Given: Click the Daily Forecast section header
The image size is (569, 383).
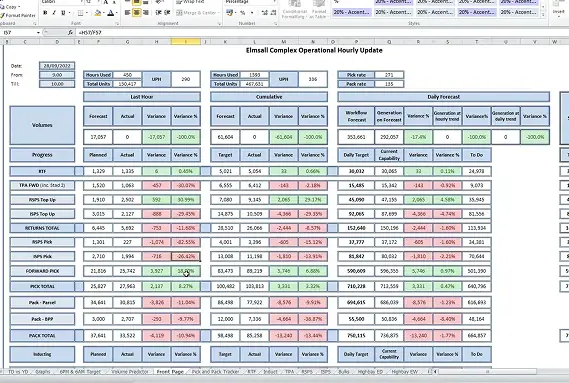Looking at the screenshot, I should click(443, 97).
